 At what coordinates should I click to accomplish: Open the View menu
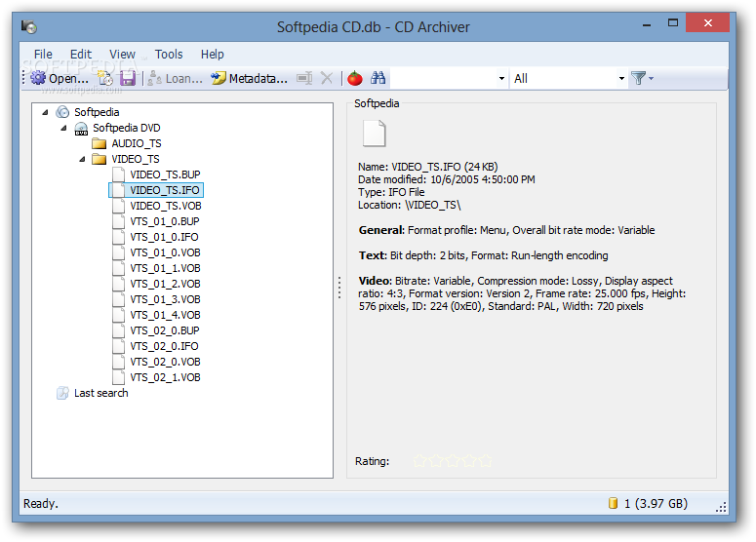[122, 54]
